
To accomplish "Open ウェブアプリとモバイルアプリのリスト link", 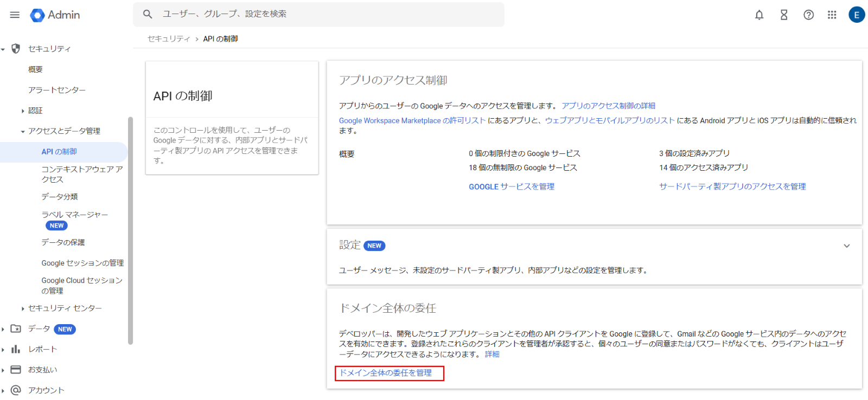I will pos(610,120).
